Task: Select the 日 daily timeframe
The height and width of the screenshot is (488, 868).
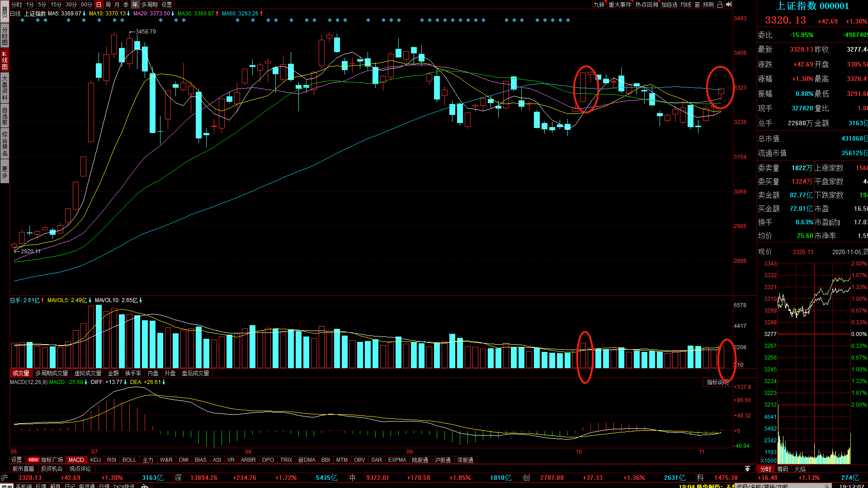Action: (x=99, y=5)
